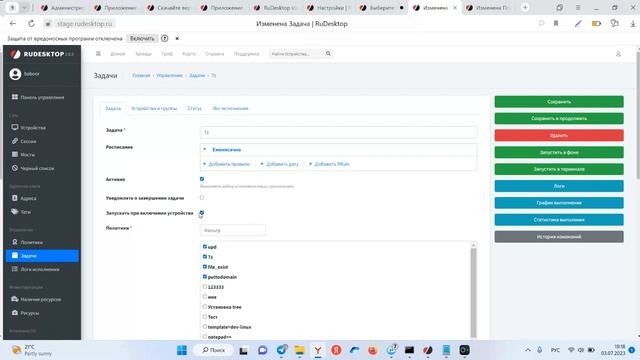Open Windows Start menu

coord(182,350)
